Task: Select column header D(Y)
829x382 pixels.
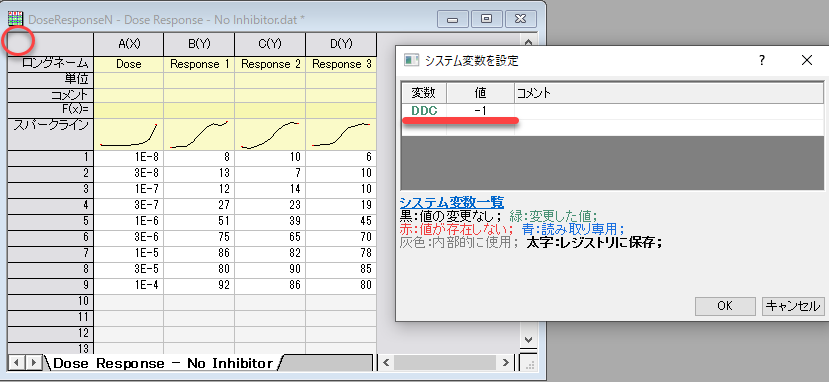Action: (x=341, y=44)
